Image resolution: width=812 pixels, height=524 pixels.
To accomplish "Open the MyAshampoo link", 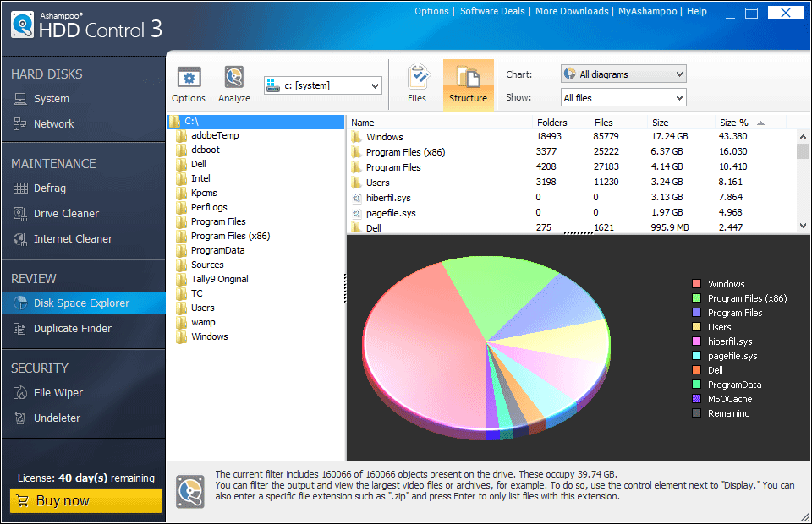I will pyautogui.click(x=647, y=11).
